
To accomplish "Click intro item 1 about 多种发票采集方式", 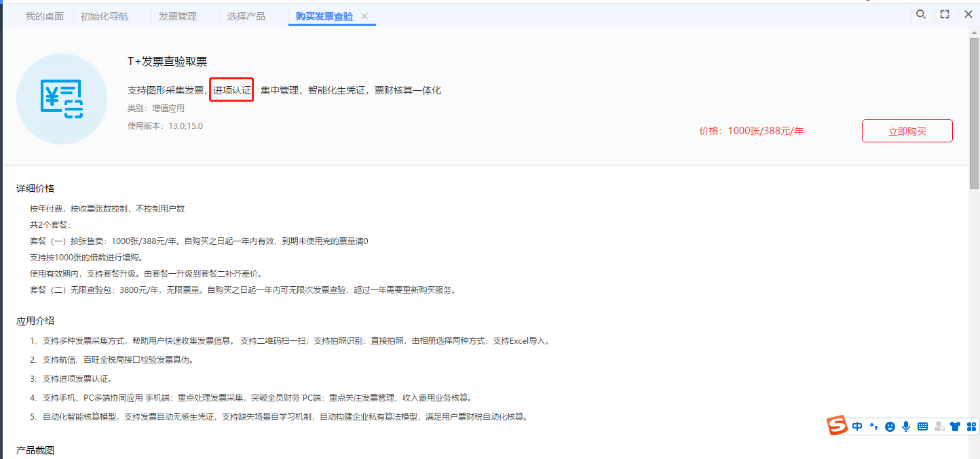I will coord(290,340).
